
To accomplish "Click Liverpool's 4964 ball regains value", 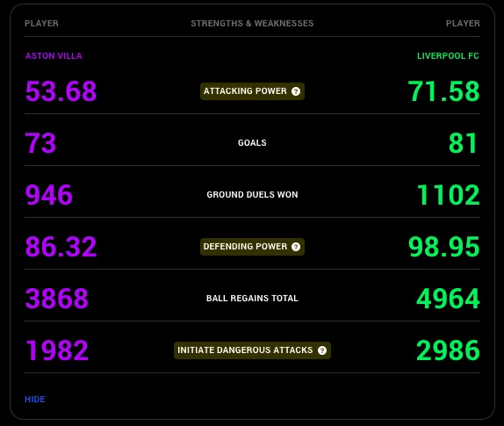I will pyautogui.click(x=448, y=299).
